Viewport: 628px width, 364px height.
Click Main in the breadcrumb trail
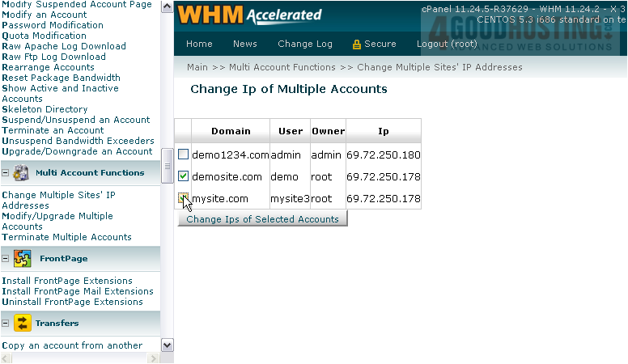point(197,67)
